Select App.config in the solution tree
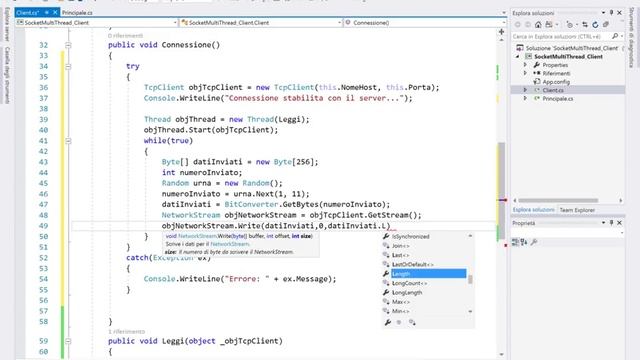This screenshot has height=360, width=640. [x=556, y=82]
